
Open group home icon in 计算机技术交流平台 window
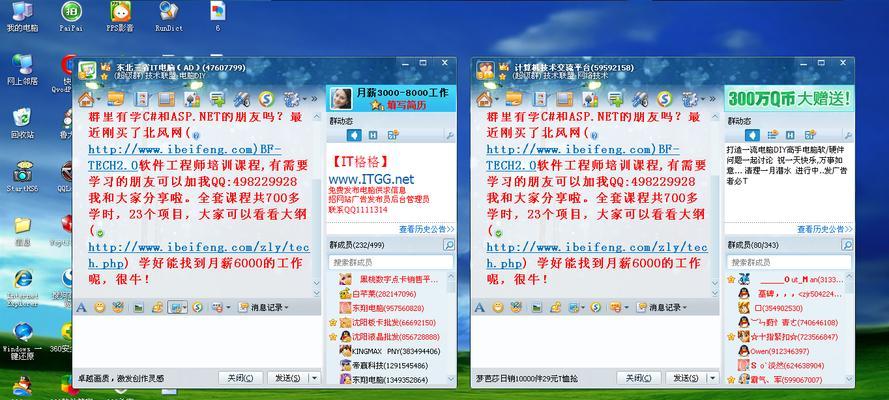point(484,100)
